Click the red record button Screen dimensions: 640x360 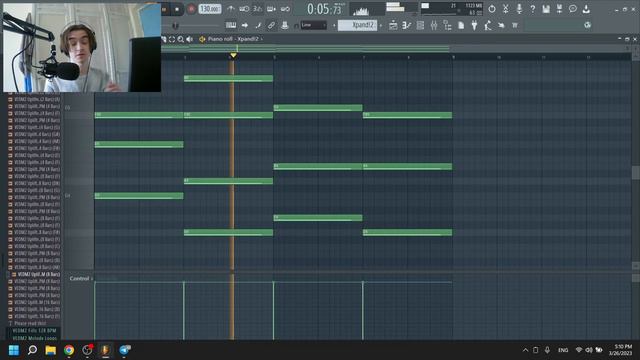tap(191, 9)
